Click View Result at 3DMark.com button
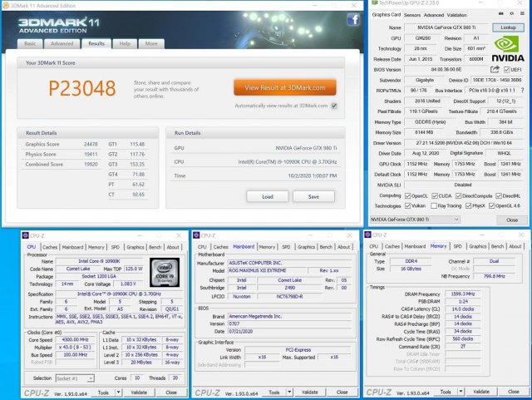Image resolution: width=532 pixels, height=400 pixels. point(285,87)
